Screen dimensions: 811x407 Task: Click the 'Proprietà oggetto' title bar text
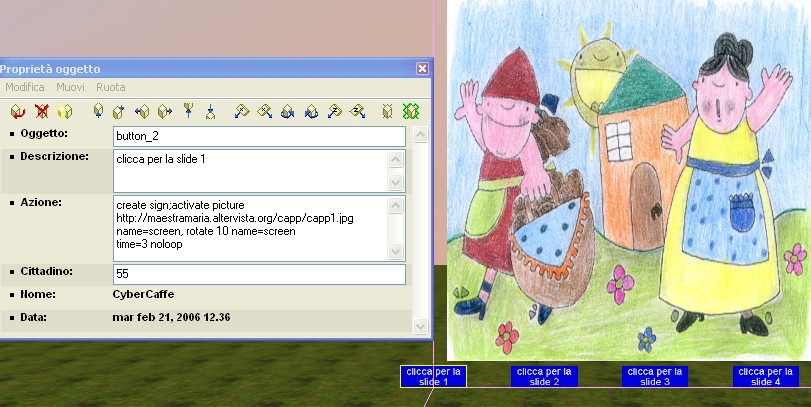pyautogui.click(x=50, y=69)
